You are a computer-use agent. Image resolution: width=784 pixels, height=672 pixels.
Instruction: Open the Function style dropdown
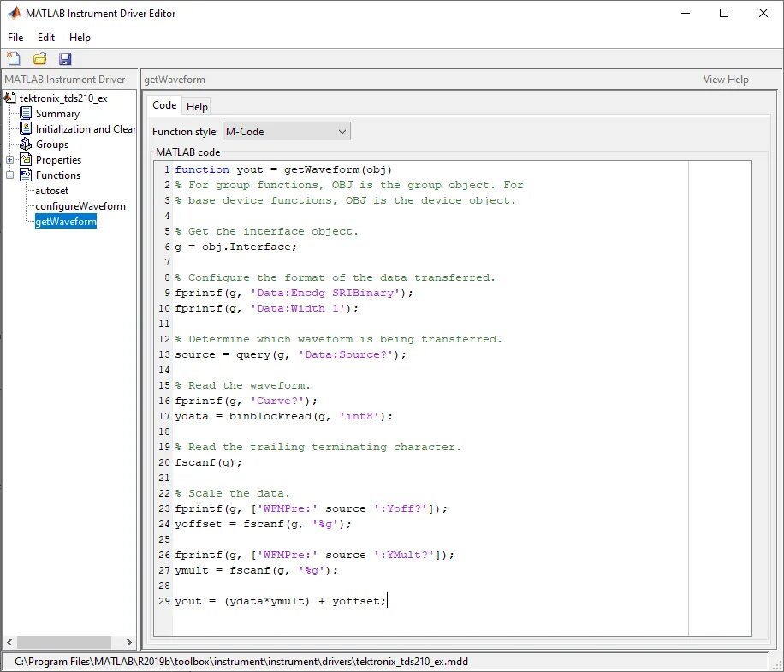(286, 132)
